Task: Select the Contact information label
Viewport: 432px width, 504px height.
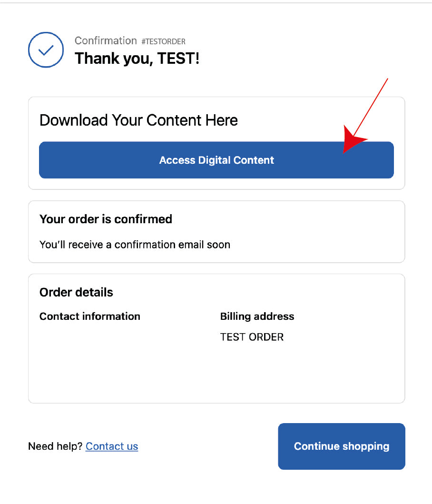Action: 89,316
